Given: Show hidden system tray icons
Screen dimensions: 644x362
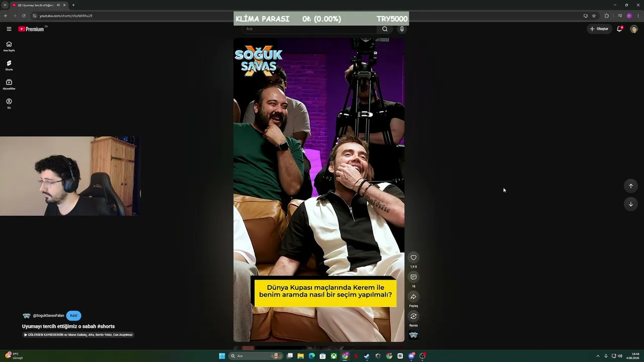Looking at the screenshot, I should click(x=598, y=356).
